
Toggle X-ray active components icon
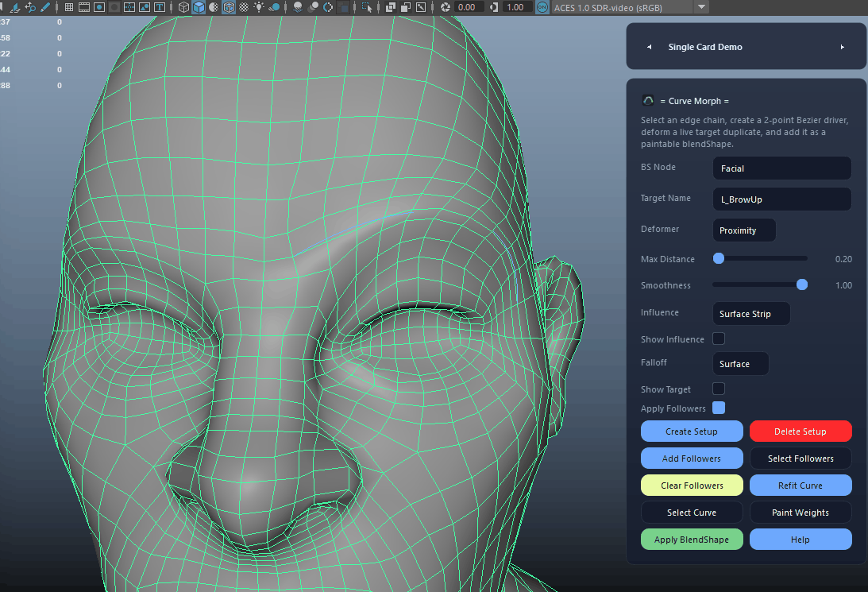point(406,7)
